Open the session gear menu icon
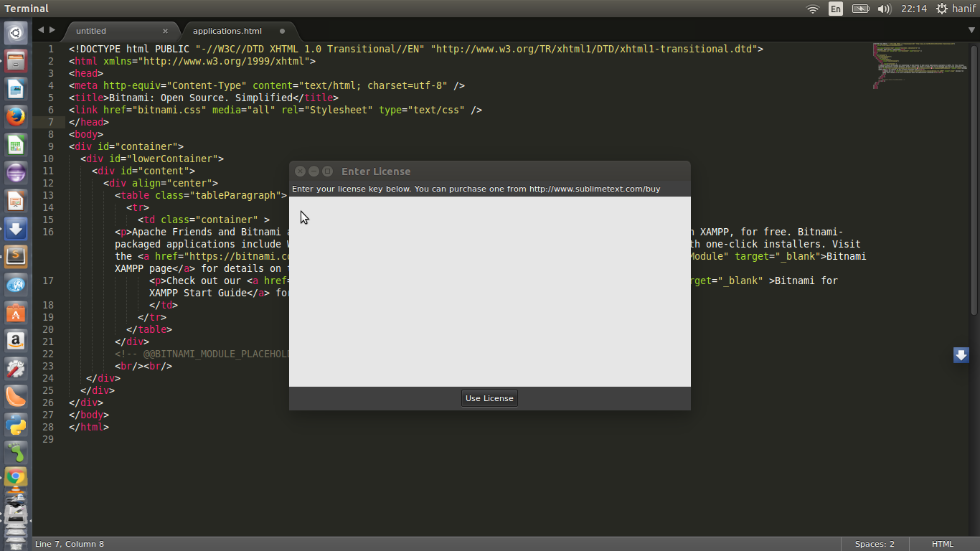 coord(942,9)
